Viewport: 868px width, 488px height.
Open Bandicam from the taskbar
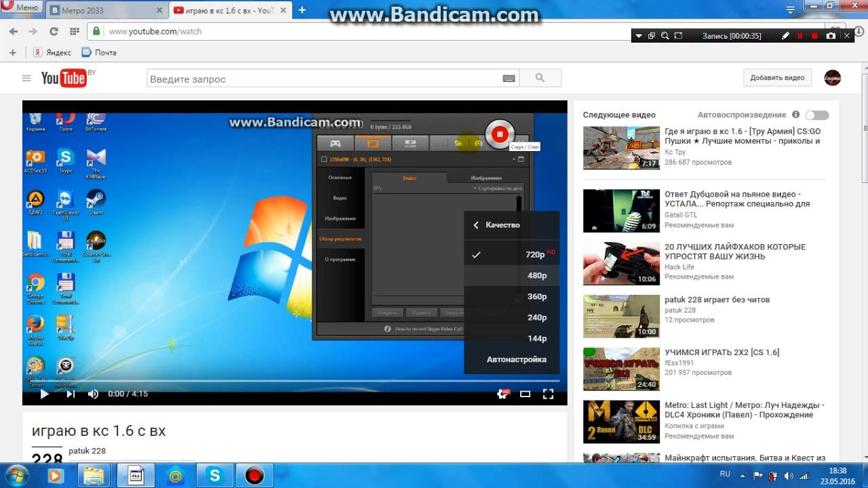[x=254, y=475]
